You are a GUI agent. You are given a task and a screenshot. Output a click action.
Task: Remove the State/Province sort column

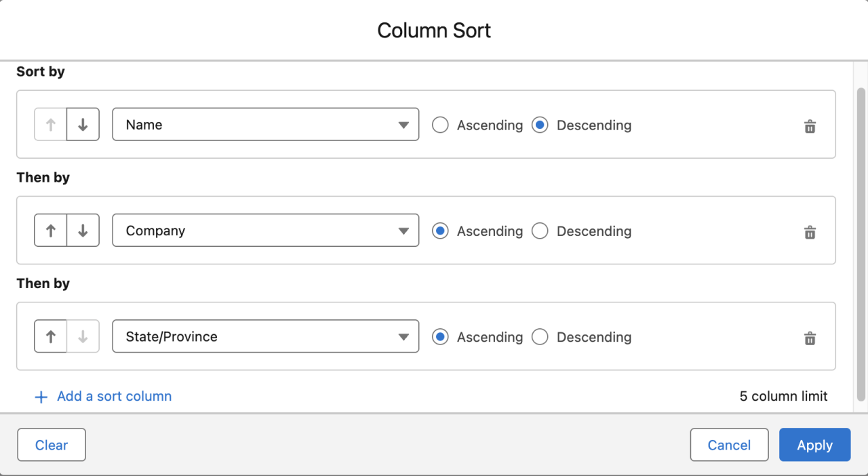(810, 338)
